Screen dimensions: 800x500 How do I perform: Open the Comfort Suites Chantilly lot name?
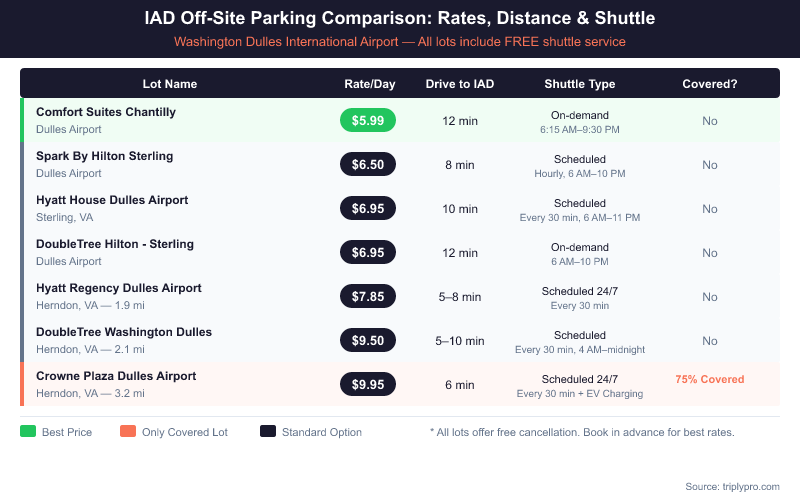(x=106, y=112)
